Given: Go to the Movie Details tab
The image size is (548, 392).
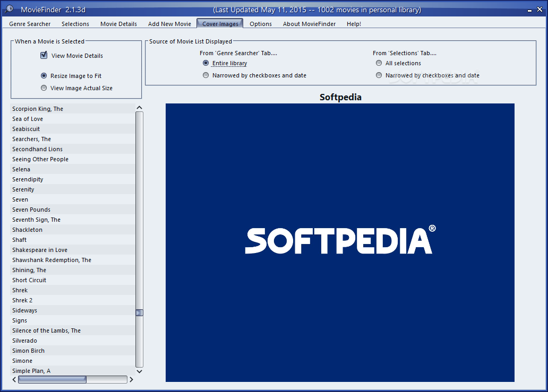Looking at the screenshot, I should point(118,24).
